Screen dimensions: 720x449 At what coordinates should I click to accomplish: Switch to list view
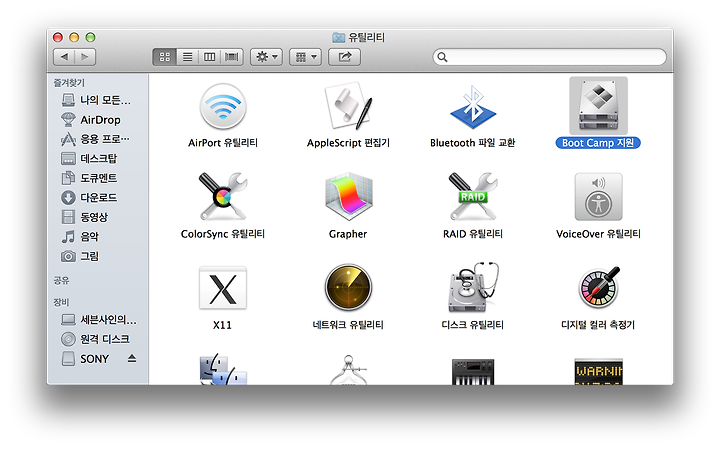tap(187, 57)
